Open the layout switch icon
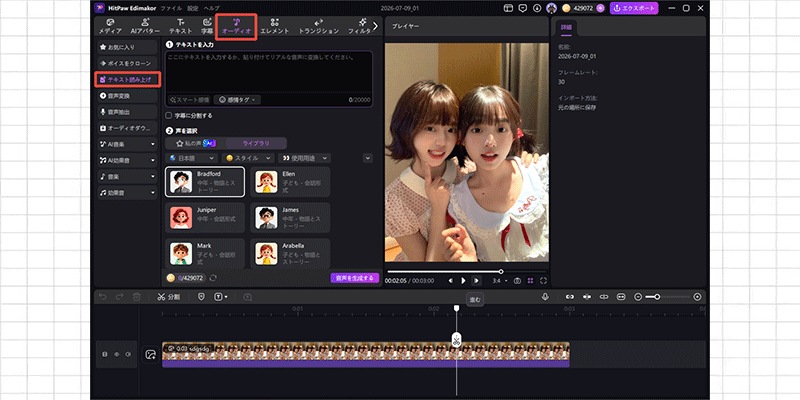This screenshot has width=800, height=400. pyautogui.click(x=508, y=8)
